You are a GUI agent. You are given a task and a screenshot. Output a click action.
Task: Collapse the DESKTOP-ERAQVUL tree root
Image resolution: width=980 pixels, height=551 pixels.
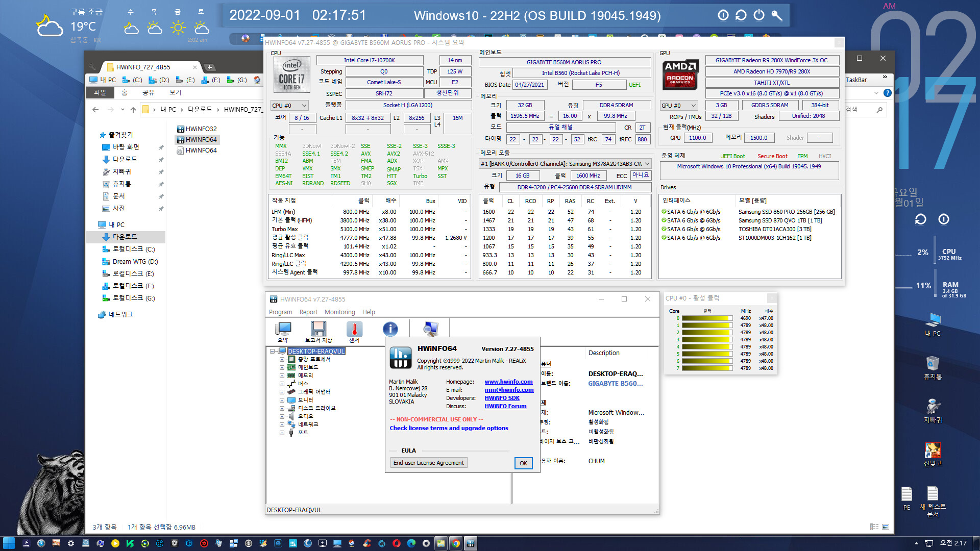coord(273,352)
